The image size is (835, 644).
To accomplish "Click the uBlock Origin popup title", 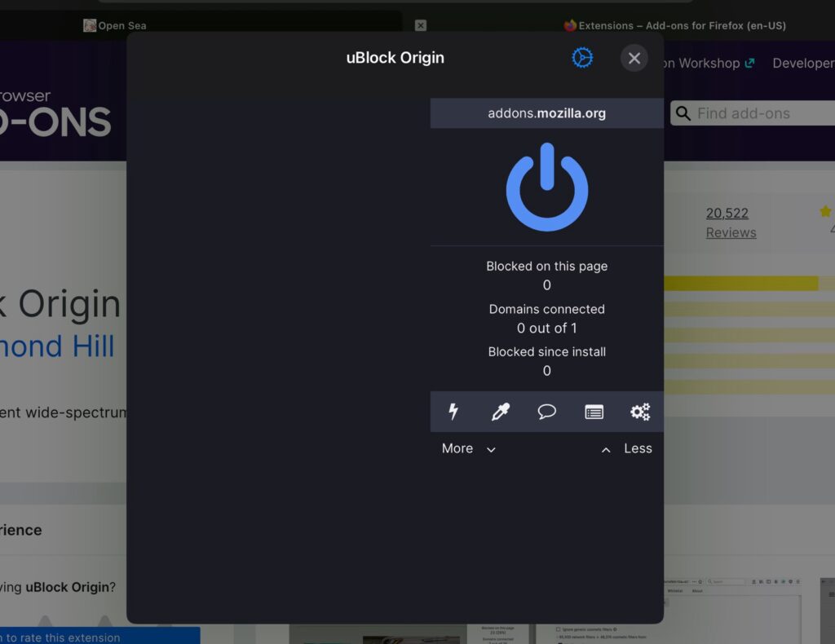I will point(395,58).
